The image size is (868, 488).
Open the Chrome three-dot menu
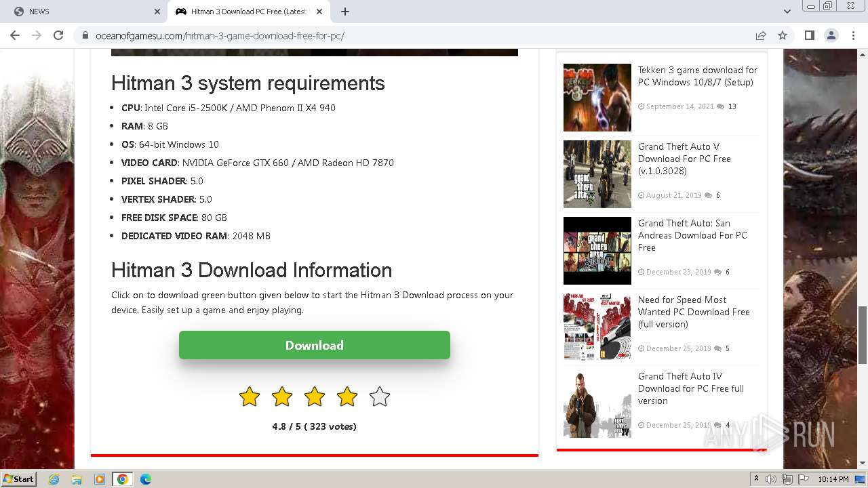(x=853, y=35)
